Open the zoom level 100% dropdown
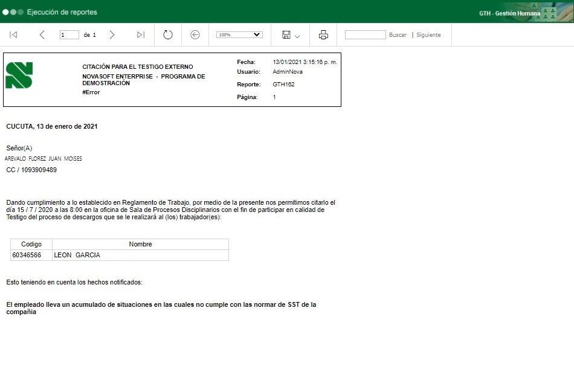 239,35
